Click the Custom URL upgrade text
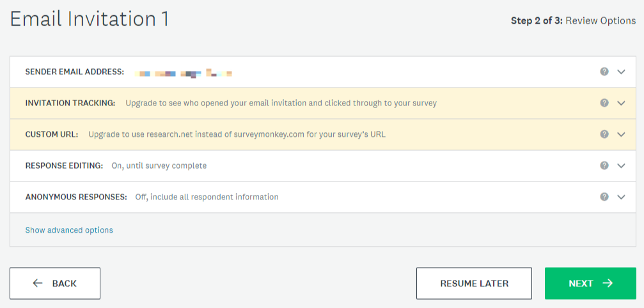644x308 pixels. 237,134
